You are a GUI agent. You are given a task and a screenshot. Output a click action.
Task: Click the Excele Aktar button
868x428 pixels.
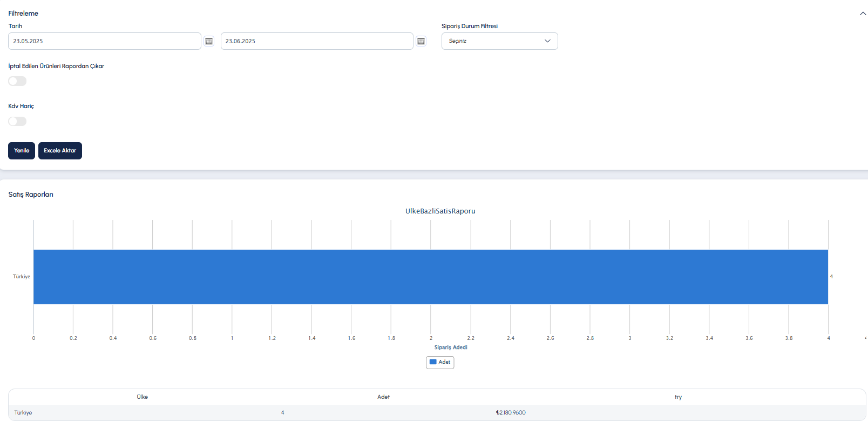(60, 151)
